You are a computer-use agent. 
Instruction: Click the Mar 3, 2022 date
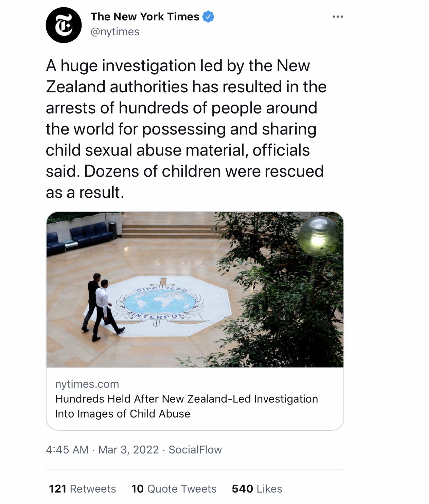click(128, 450)
